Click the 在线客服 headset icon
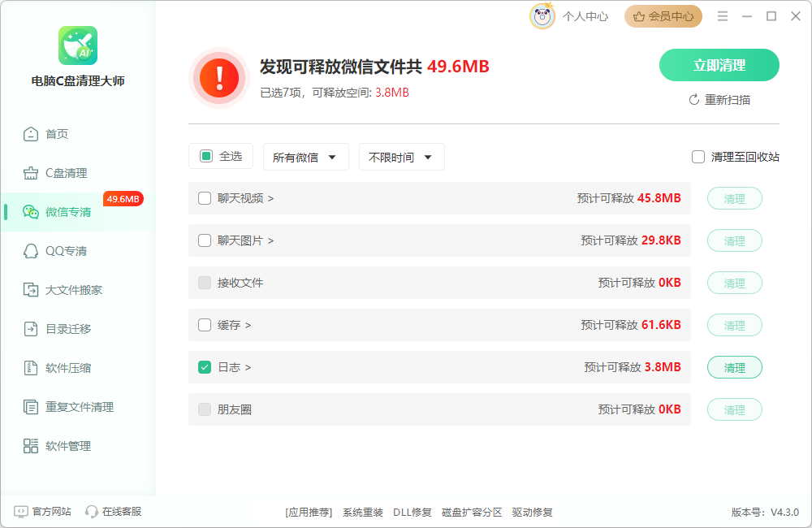The image size is (812, 528). [92, 512]
